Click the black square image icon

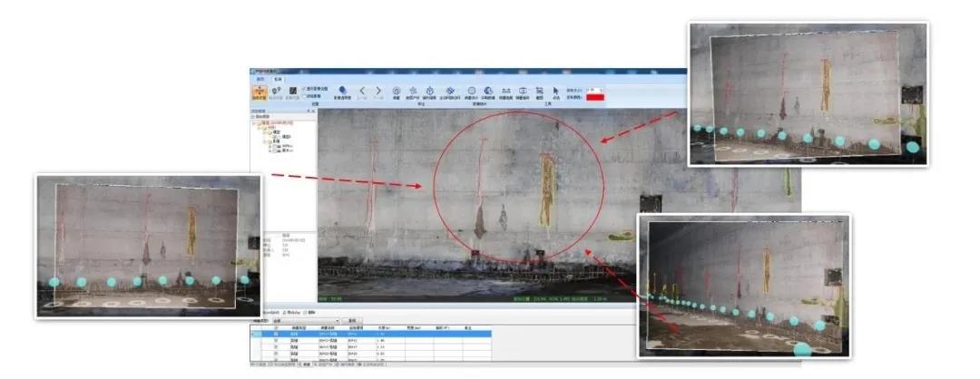click(293, 92)
